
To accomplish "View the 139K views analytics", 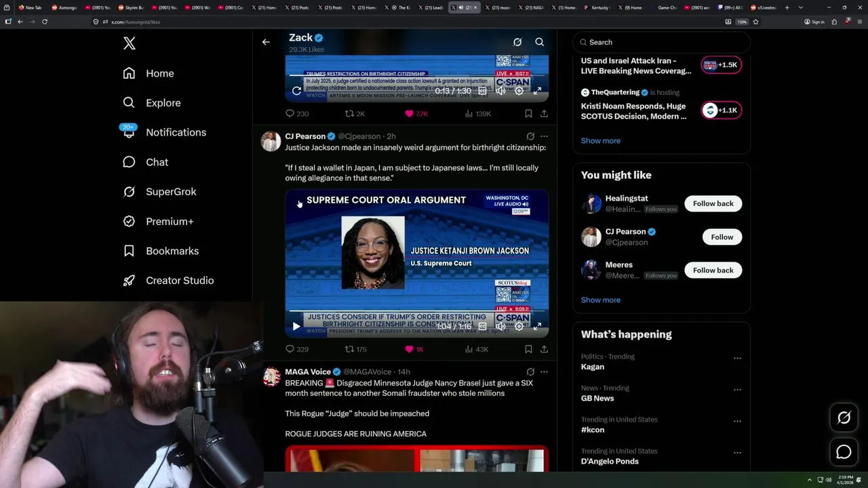I will click(477, 114).
